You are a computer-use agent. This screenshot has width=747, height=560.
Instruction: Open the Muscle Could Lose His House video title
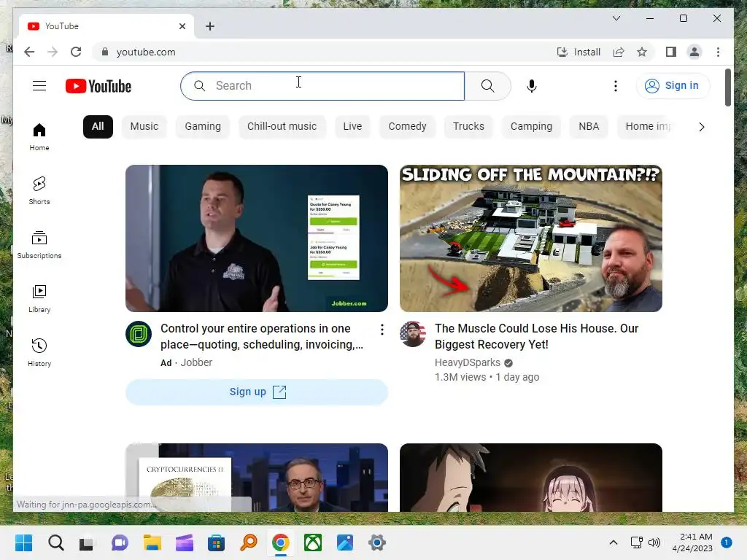[536, 337]
